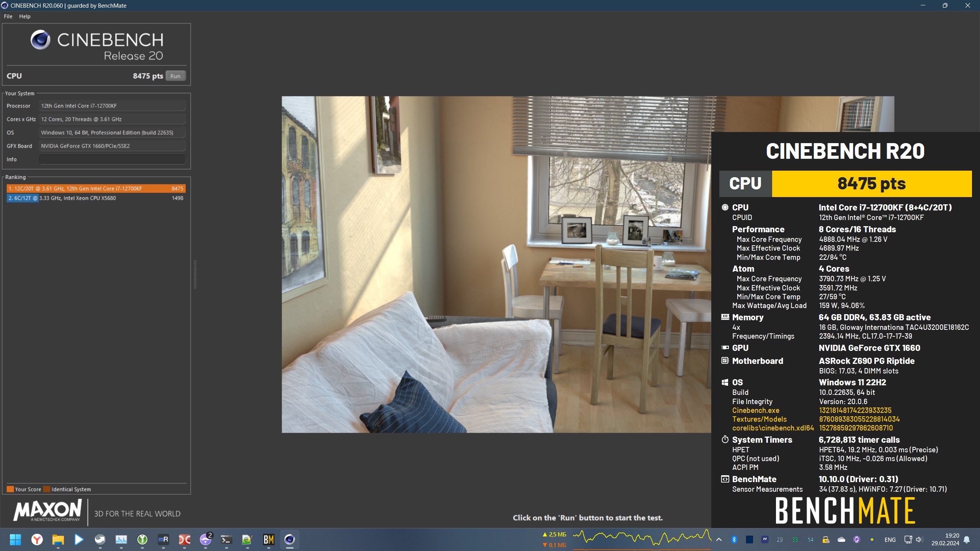Switch the ENG input language

[x=890, y=540]
